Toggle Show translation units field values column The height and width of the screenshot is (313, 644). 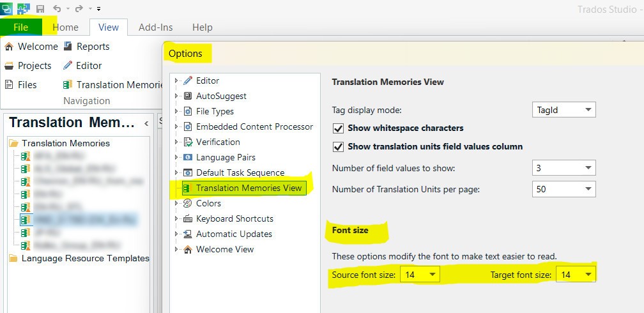point(338,147)
